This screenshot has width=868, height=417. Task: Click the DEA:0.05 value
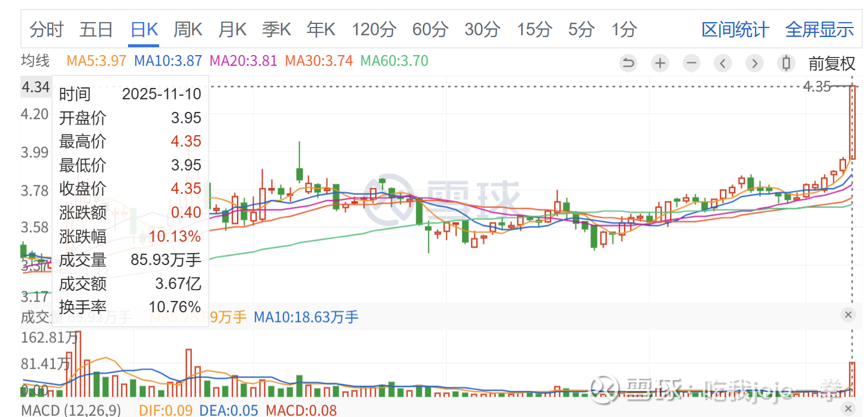click(229, 410)
